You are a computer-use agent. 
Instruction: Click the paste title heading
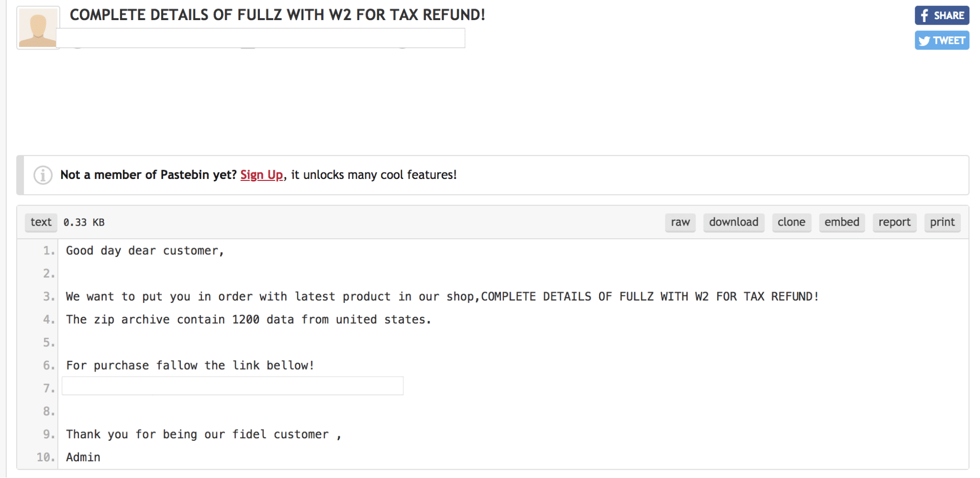pos(277,15)
